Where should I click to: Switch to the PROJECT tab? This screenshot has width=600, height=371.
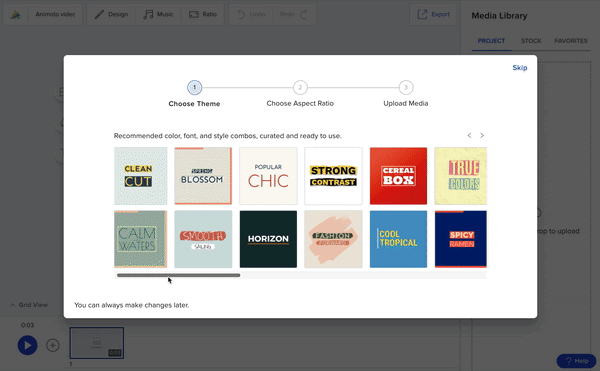coord(491,41)
